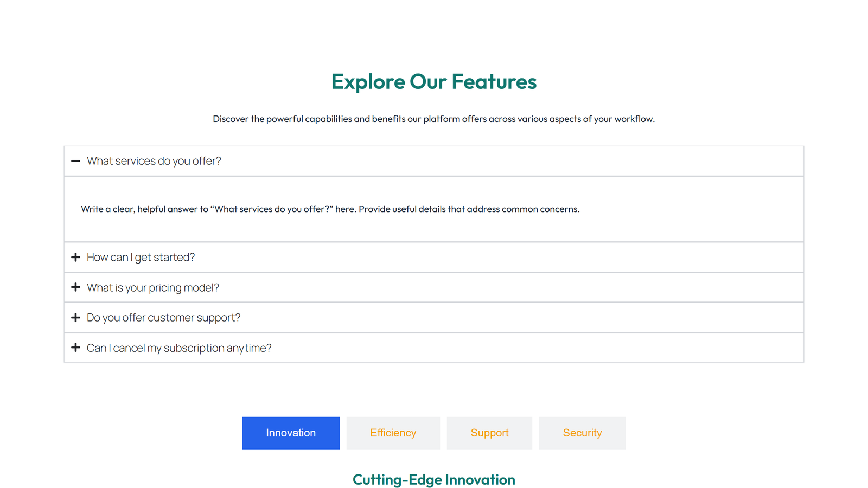Click the "What services do you offer?" question text
The image size is (868, 488).
click(x=154, y=161)
